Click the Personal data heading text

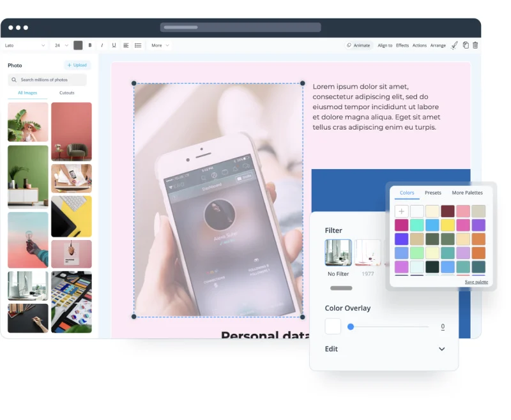(265, 334)
